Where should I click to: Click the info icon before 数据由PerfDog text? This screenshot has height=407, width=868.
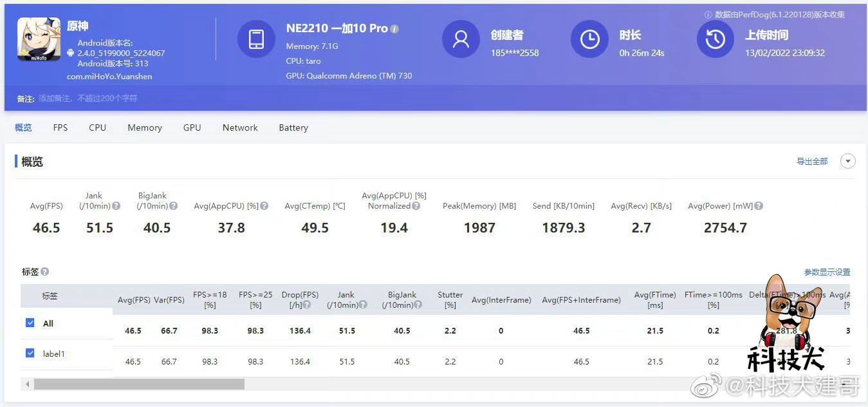point(708,15)
